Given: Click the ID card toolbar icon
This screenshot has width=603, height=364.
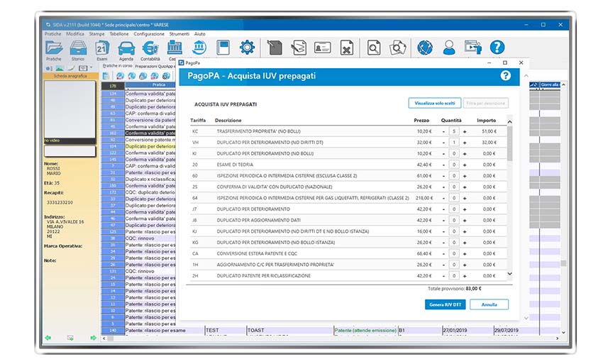Looking at the screenshot, I should click(x=322, y=48).
